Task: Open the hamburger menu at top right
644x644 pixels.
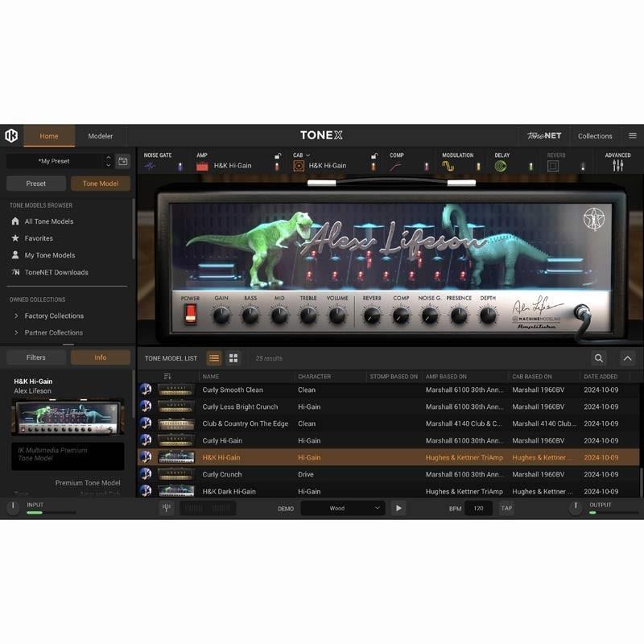Action: point(633,136)
